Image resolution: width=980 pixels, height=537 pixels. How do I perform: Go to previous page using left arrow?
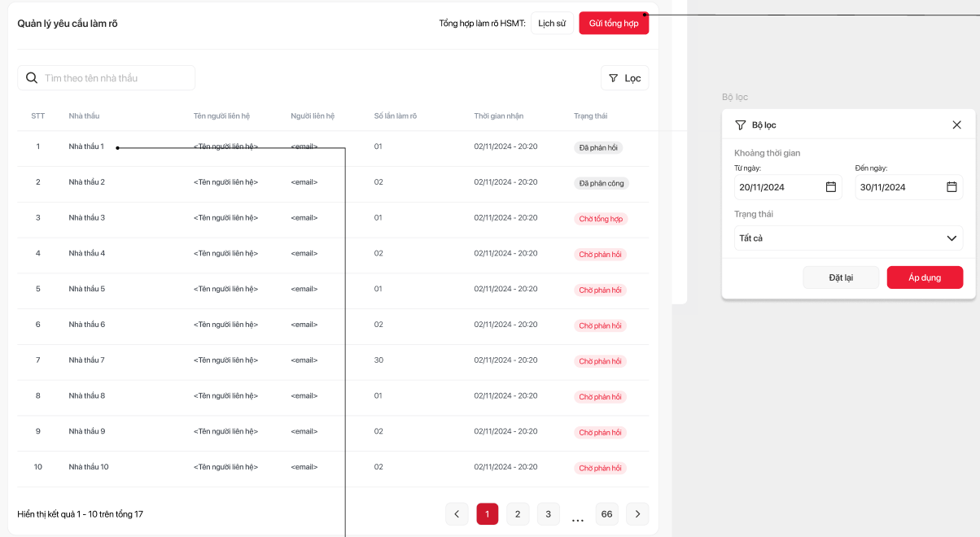click(457, 514)
